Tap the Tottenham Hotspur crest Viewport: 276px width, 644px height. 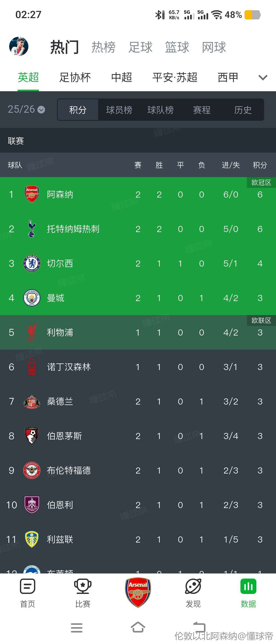32,229
